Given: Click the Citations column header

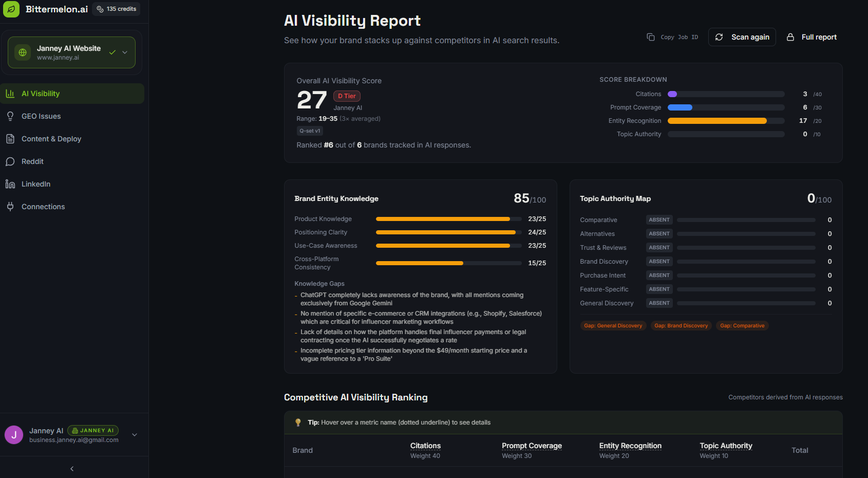Looking at the screenshot, I should point(425,446).
